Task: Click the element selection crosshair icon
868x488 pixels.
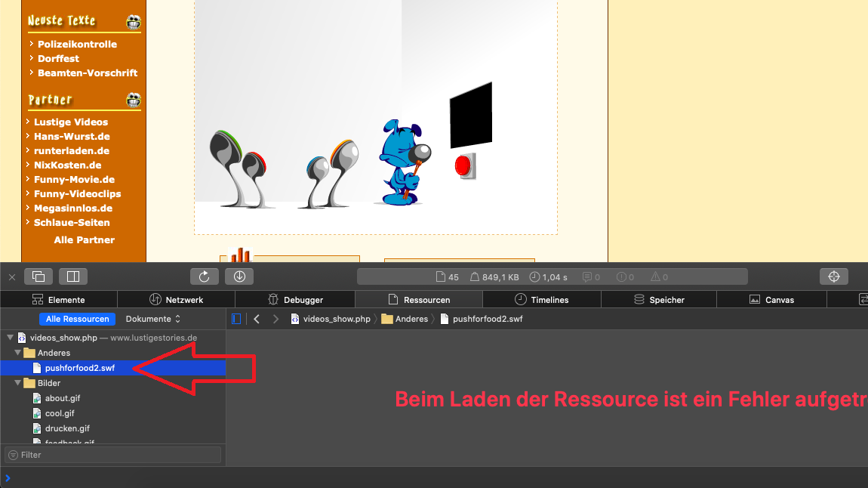Action: point(834,276)
